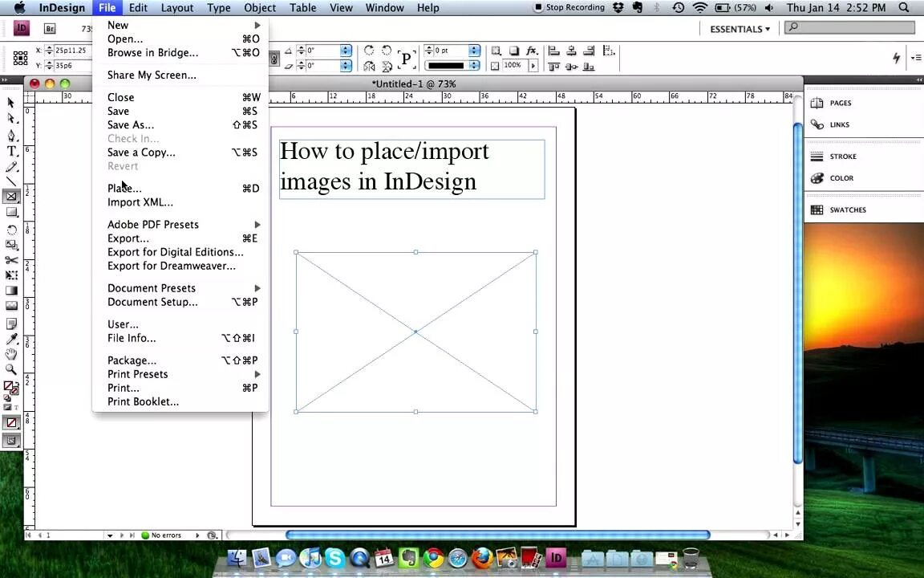The image size is (924, 578).
Task: Click the horizontal scrollbar thumb
Action: pos(497,535)
